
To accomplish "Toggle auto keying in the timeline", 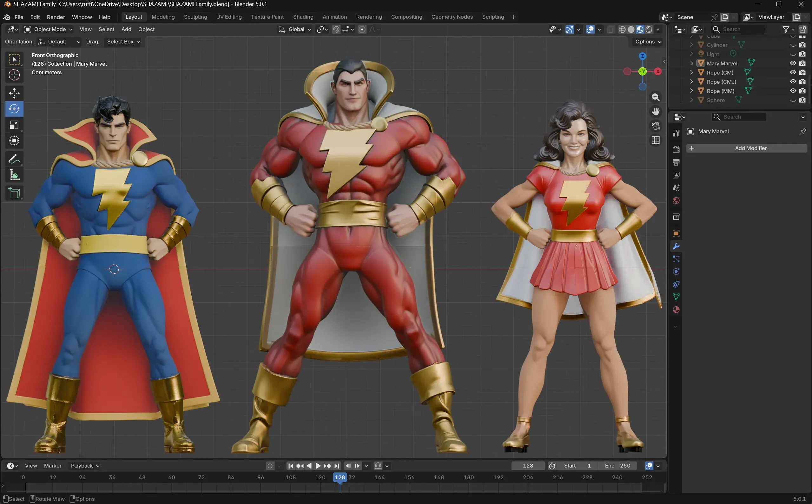I will (x=270, y=466).
